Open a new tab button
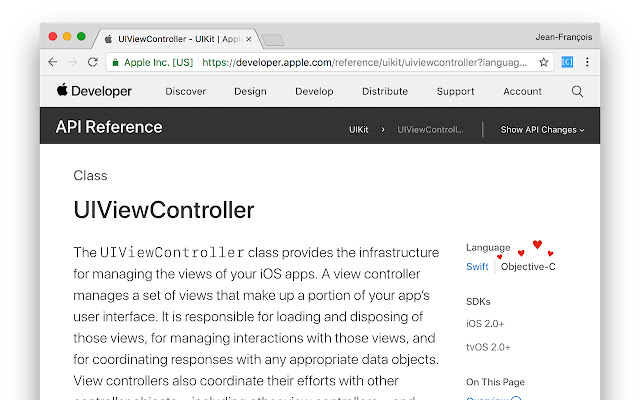Viewport: 640px width, 400px height. pyautogui.click(x=273, y=40)
